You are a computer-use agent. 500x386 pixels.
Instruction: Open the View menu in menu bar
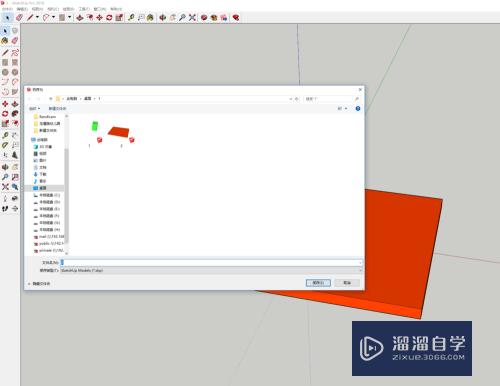(x=37, y=9)
